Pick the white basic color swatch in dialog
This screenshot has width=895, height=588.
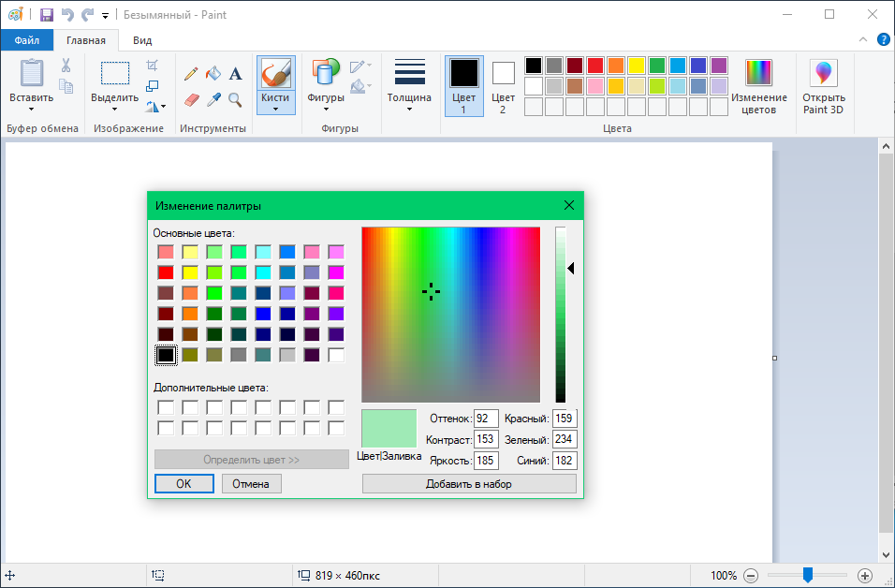point(336,355)
